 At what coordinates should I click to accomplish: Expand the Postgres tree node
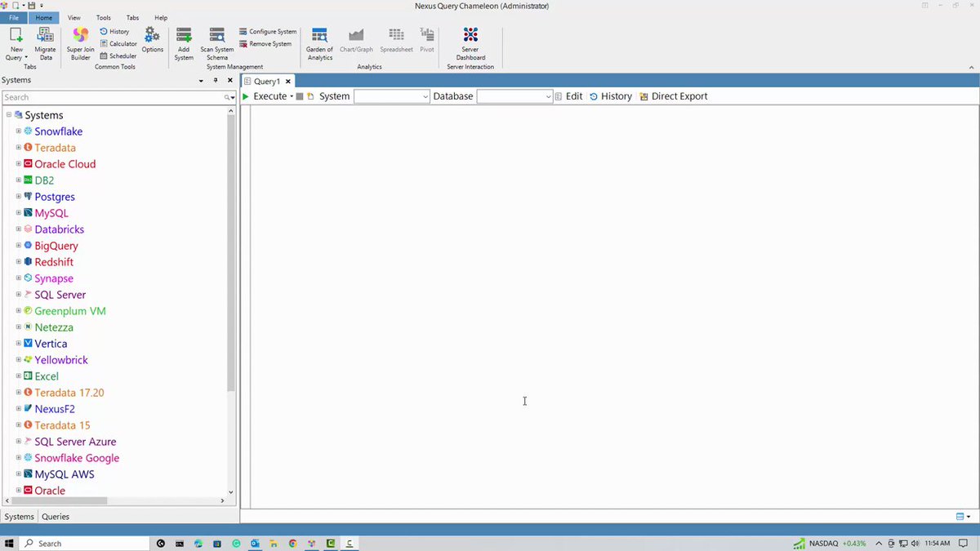click(19, 197)
